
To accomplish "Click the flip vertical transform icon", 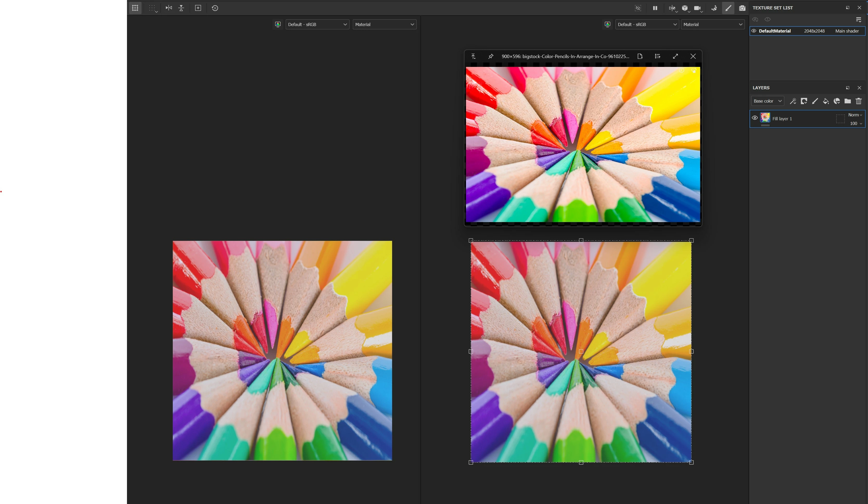I will (x=181, y=8).
